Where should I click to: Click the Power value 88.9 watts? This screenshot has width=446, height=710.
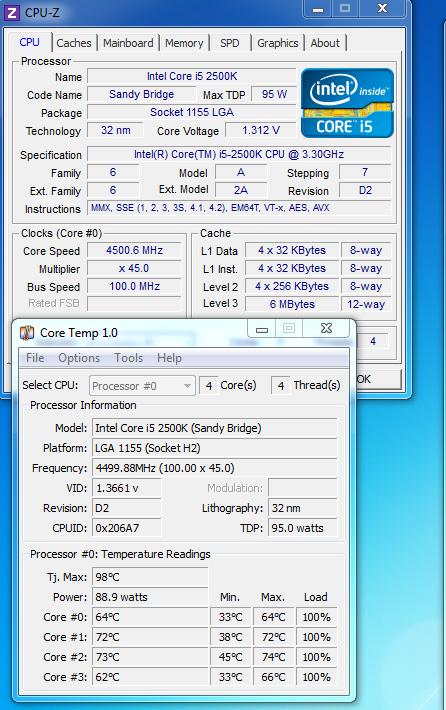[150, 597]
